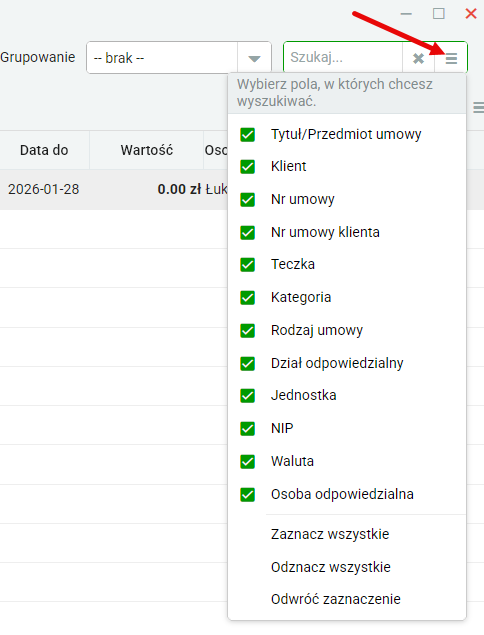
Task: Click the Data do column header
Action: coord(44,150)
